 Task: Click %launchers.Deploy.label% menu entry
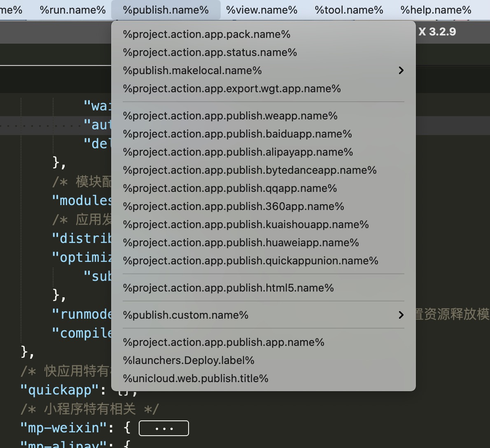point(189,360)
